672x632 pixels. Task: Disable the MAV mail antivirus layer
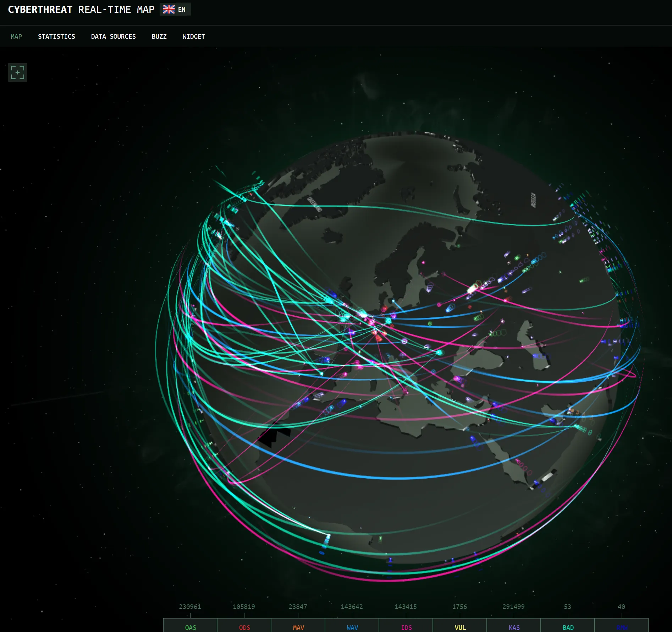(x=298, y=627)
